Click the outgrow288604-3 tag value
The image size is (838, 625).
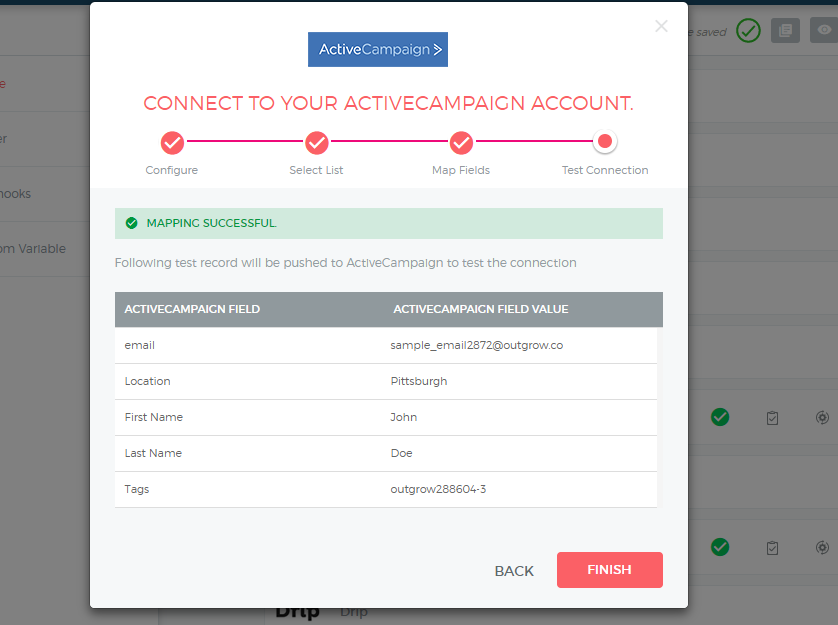(438, 489)
